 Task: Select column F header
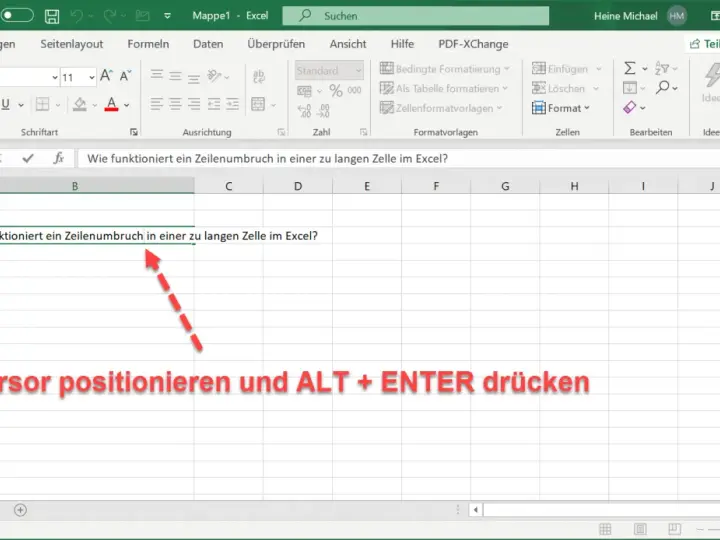tap(436, 186)
